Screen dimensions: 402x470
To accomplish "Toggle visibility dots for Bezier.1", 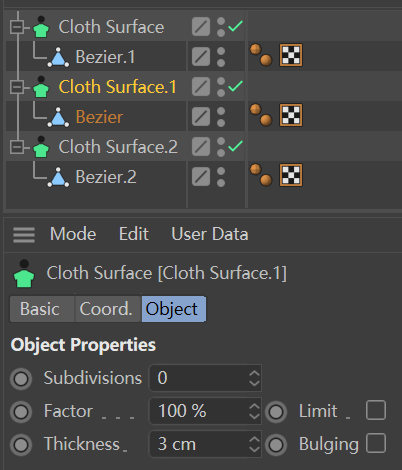I will [x=221, y=57].
